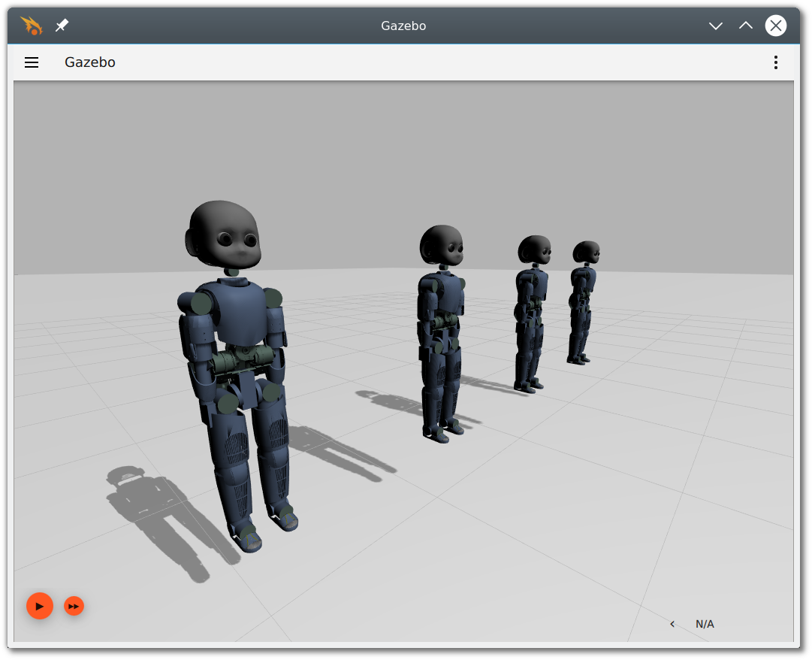Click the N/A real-time factor label
This screenshot has width=812, height=660.
(705, 624)
